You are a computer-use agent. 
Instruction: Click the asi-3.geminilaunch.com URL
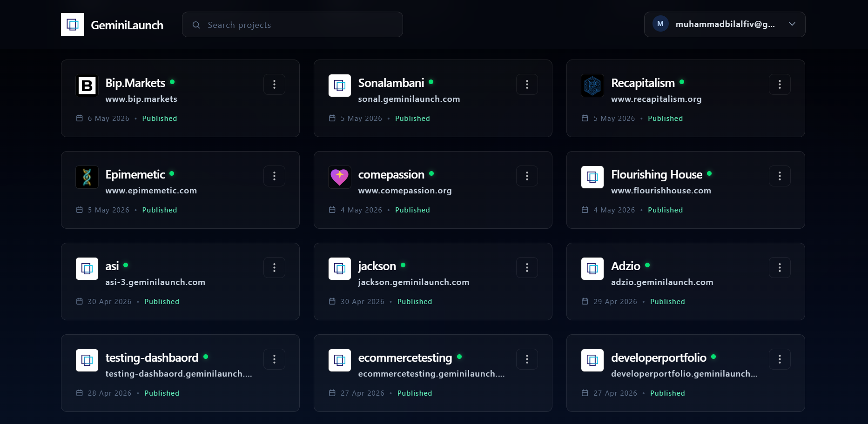[155, 282]
